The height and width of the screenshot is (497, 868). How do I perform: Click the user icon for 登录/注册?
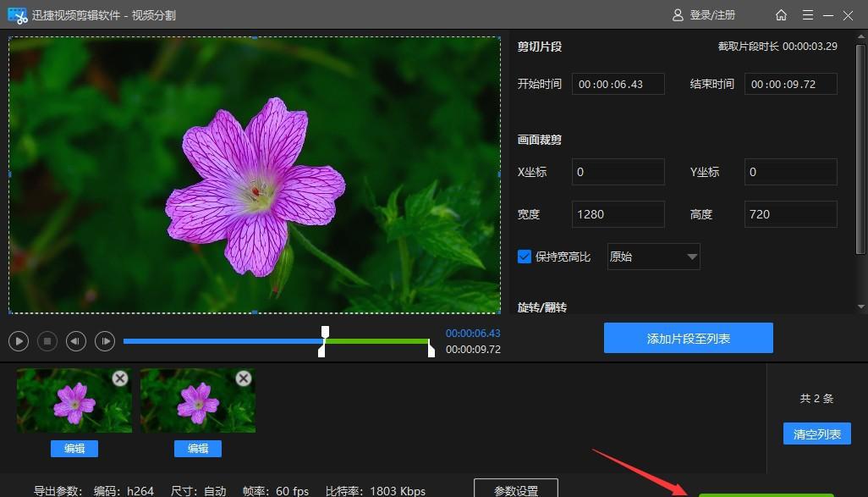(x=678, y=15)
